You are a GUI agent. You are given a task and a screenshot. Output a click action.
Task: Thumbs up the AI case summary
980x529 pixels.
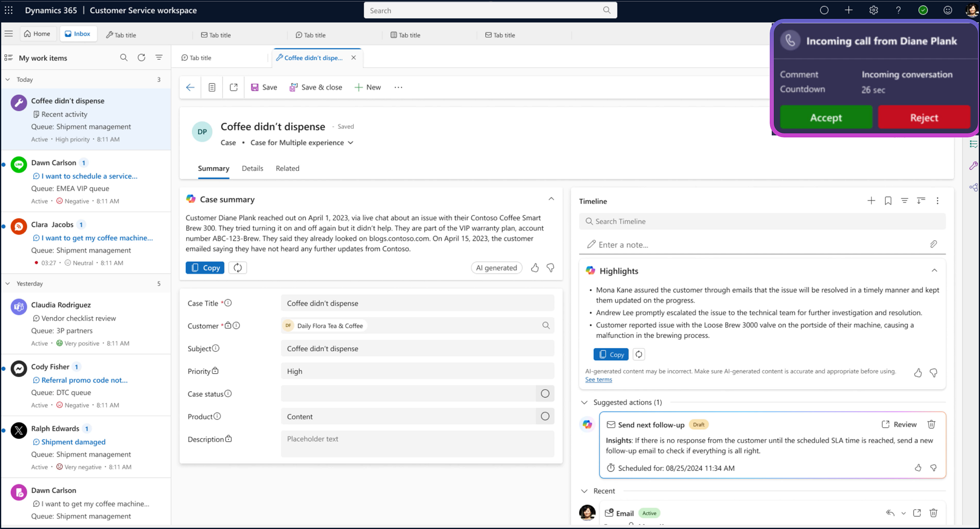pyautogui.click(x=535, y=268)
